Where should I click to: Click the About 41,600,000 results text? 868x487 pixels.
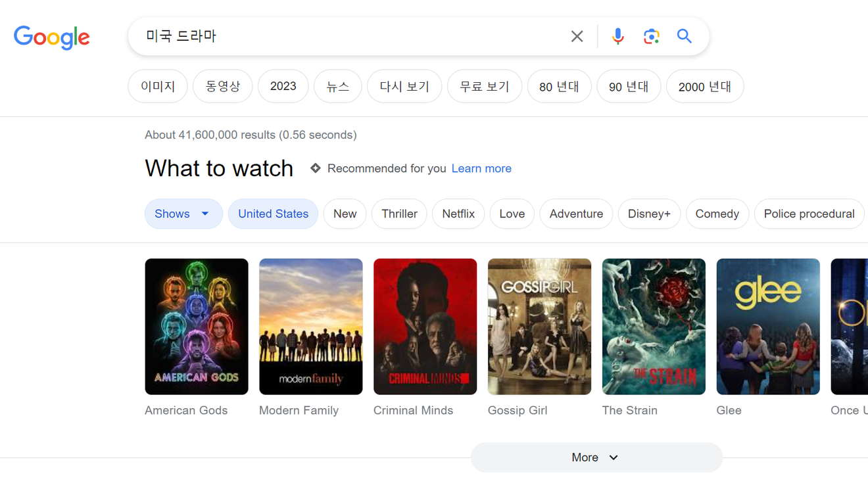(251, 135)
